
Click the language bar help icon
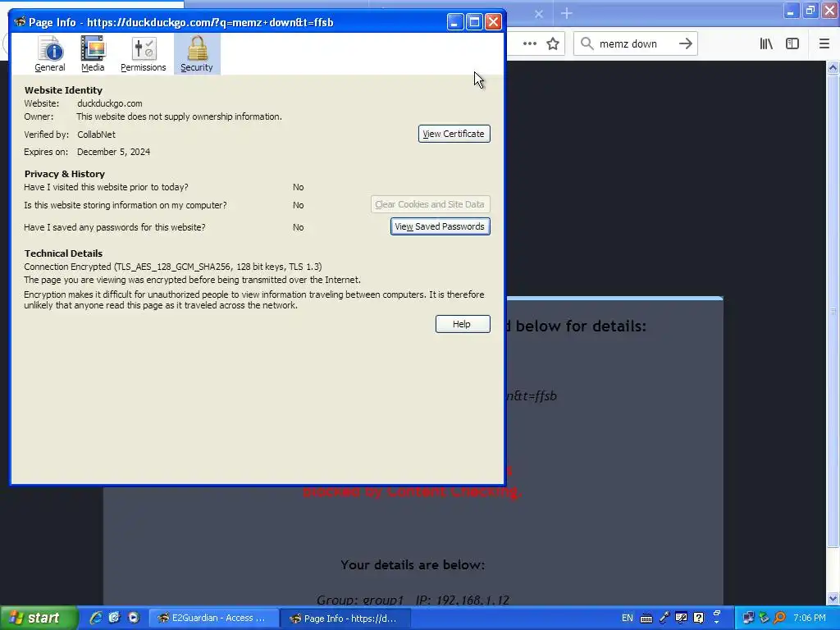(699, 619)
